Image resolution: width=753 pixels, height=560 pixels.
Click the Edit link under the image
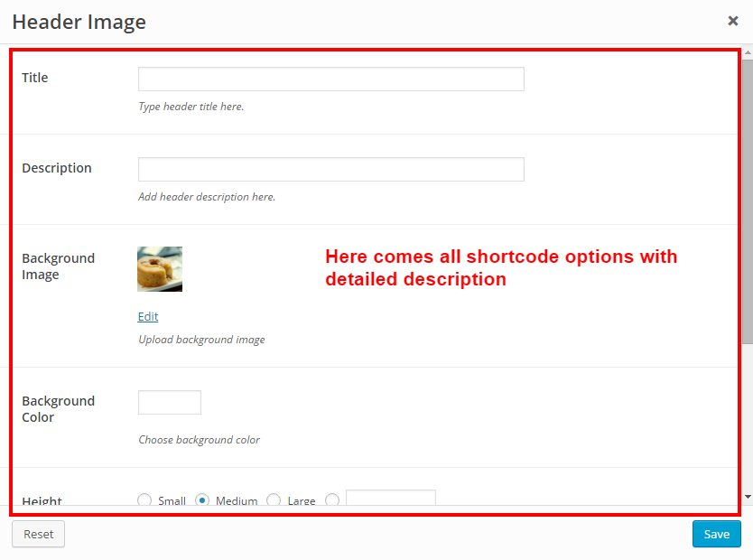click(x=148, y=316)
